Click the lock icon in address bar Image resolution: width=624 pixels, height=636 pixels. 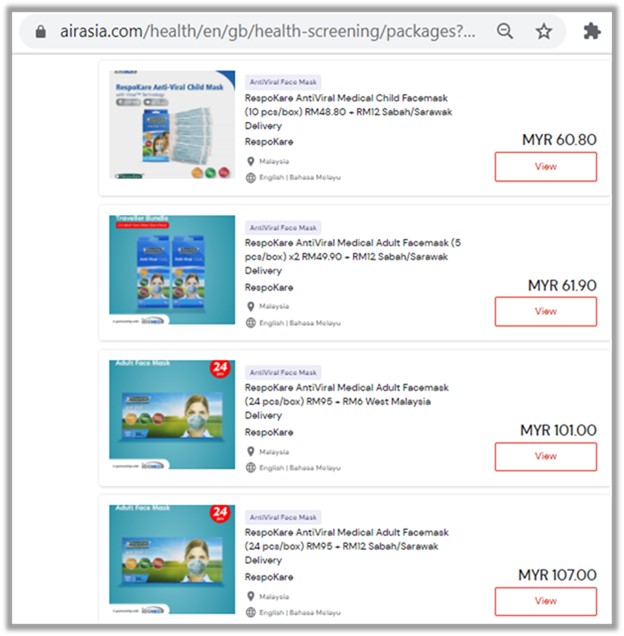(x=41, y=31)
